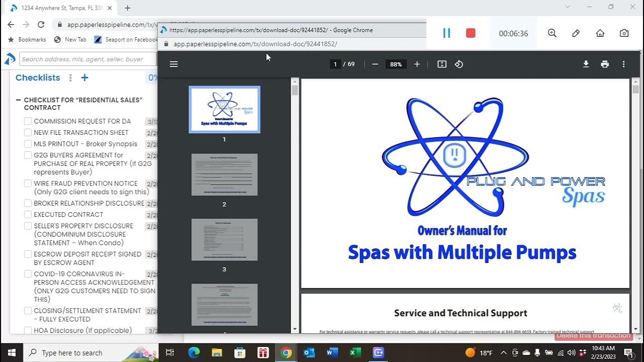Collapse the Residential Sales Contract checklist
644x362 pixels.
point(19,100)
